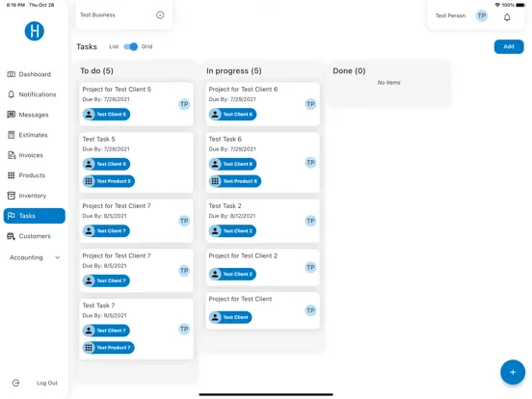532x399 pixels.
Task: Click the Messages chat icon
Action: 12,115
